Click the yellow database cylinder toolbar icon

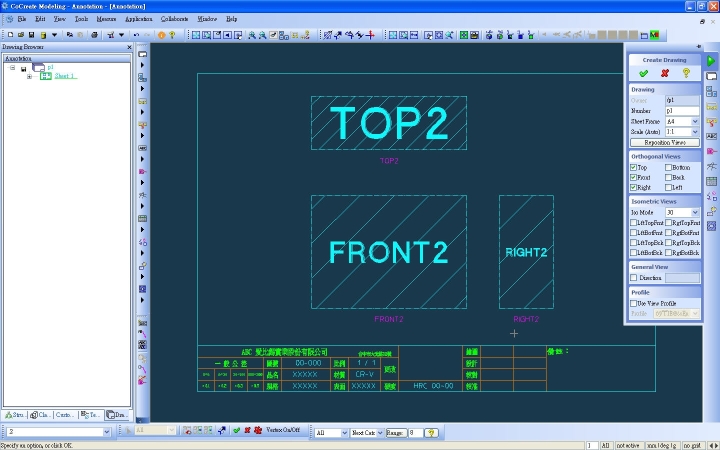click(43, 35)
